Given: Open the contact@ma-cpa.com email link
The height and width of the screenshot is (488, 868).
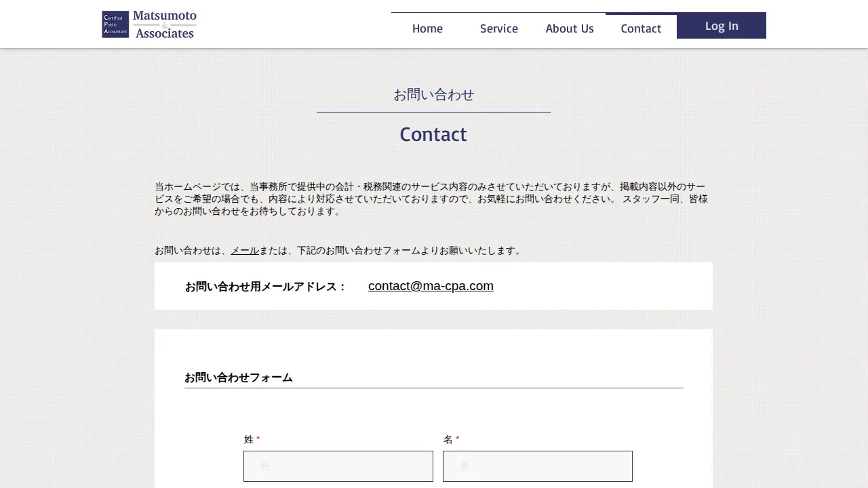Looking at the screenshot, I should pos(431,286).
